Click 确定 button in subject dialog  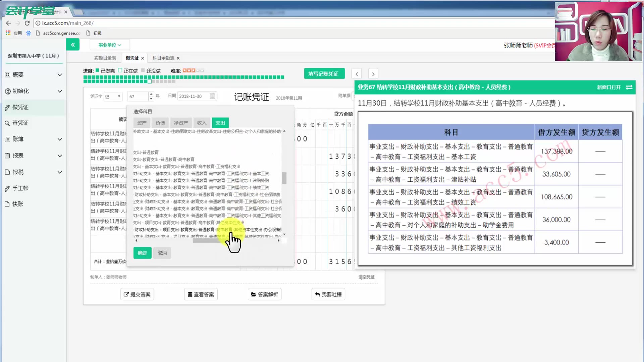click(x=142, y=253)
